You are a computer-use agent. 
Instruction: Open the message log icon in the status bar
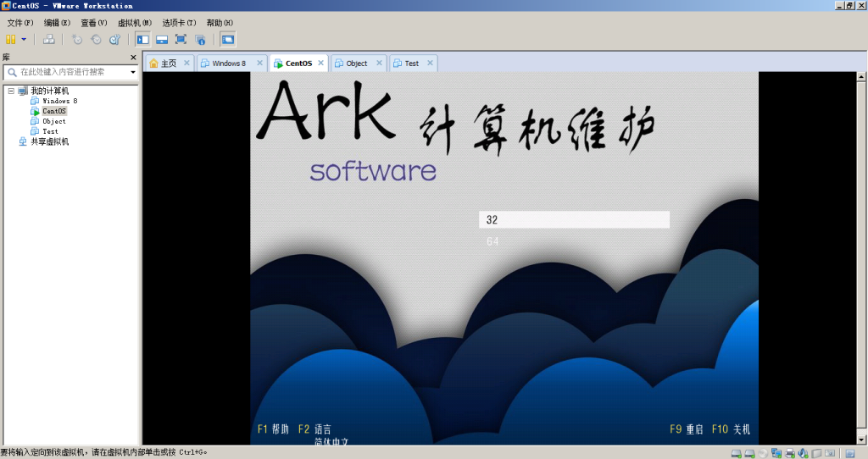[849, 453]
